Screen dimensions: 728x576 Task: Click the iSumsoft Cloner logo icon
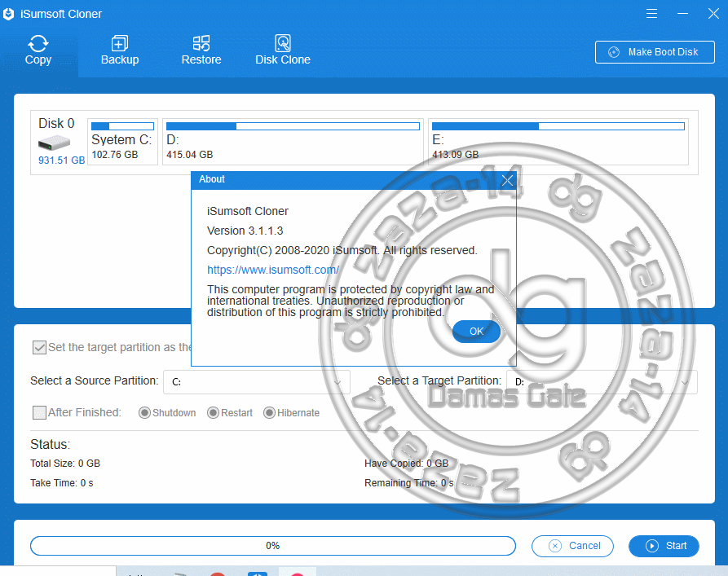[9, 14]
